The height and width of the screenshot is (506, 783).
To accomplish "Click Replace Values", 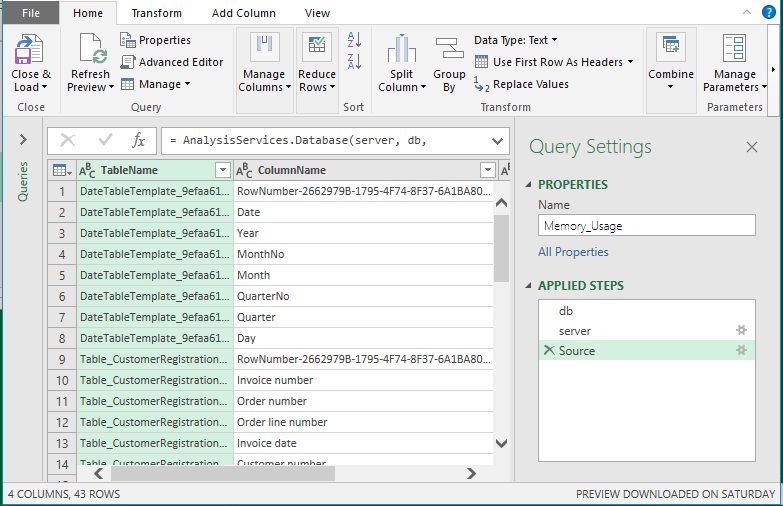I will click(x=521, y=84).
